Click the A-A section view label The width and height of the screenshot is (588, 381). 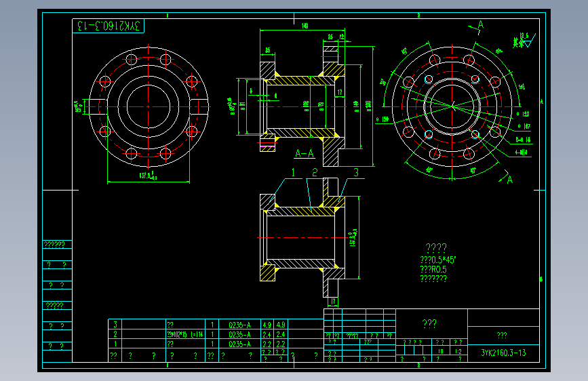[x=305, y=153]
